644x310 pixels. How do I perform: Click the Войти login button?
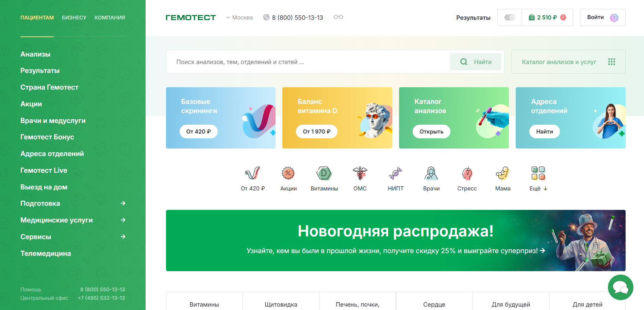[x=602, y=17]
